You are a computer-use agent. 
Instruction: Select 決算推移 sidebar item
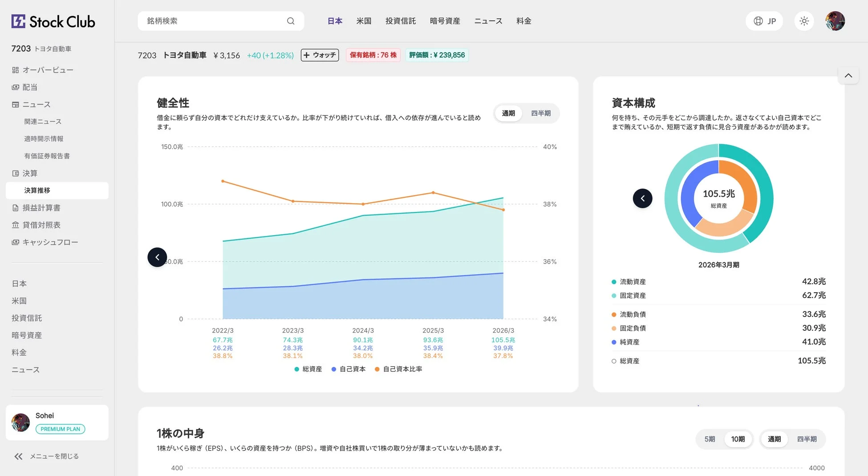click(x=57, y=191)
